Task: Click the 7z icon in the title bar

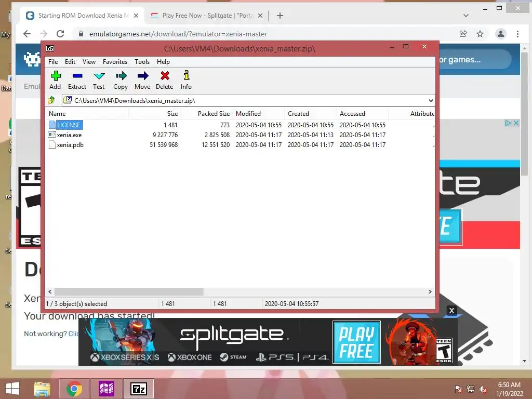Action: [x=50, y=48]
